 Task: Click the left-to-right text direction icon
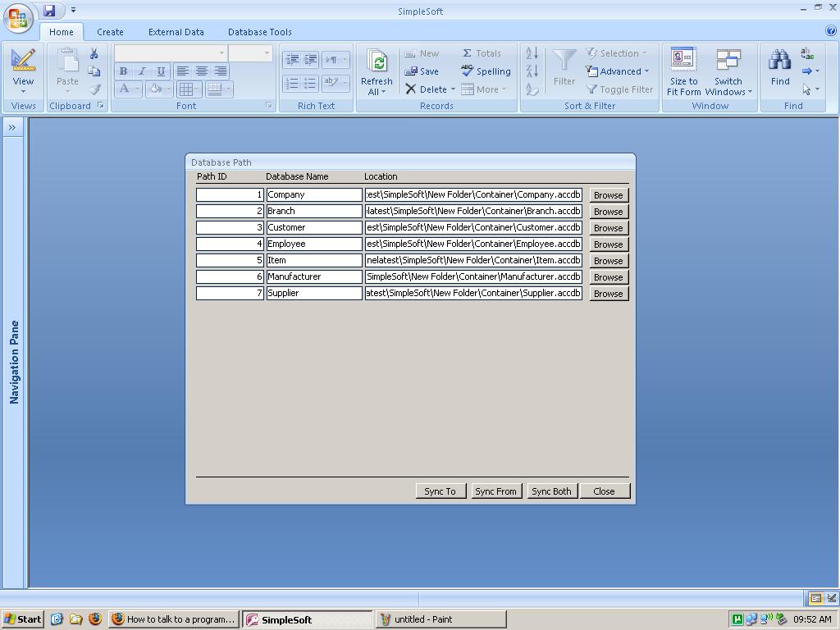tap(331, 59)
